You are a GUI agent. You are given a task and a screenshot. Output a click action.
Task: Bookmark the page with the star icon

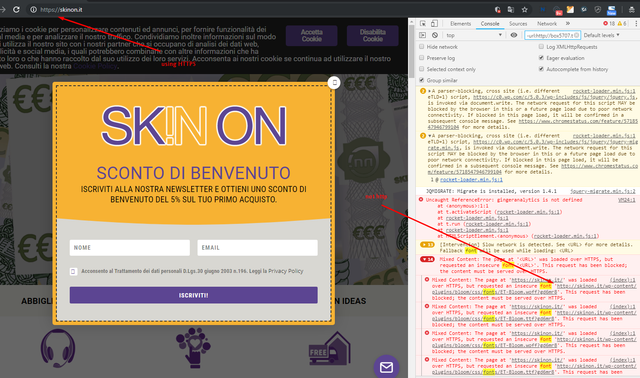[x=525, y=9]
